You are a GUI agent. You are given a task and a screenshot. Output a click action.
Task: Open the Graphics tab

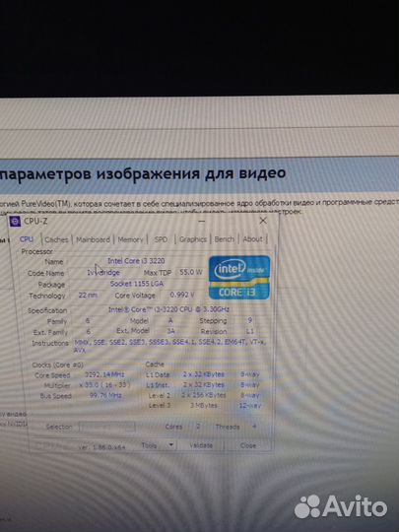[193, 239]
